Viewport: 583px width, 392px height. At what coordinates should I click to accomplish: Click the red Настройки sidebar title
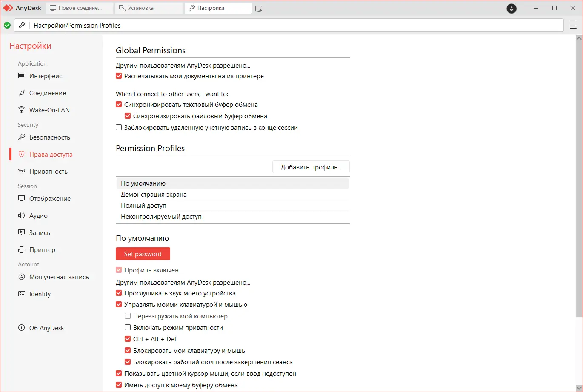pos(30,46)
